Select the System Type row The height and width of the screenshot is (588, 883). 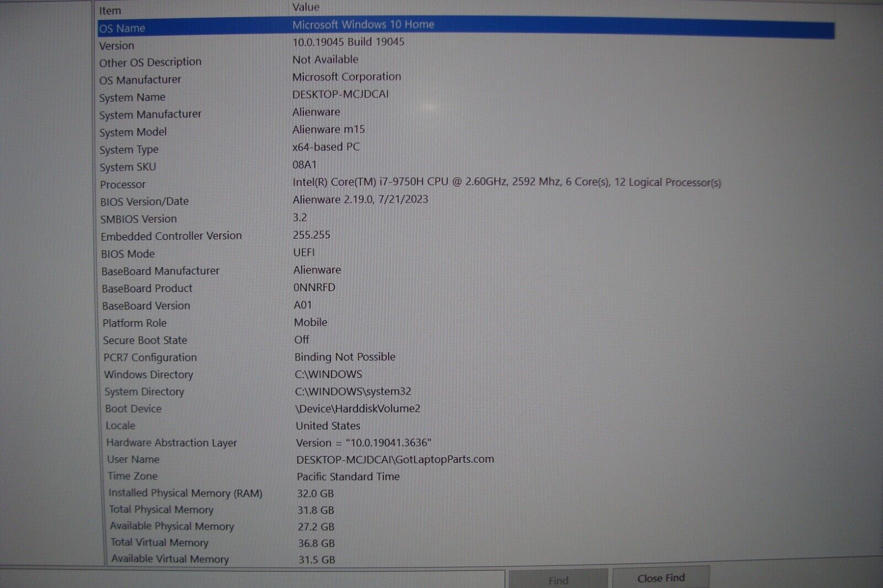(466, 148)
